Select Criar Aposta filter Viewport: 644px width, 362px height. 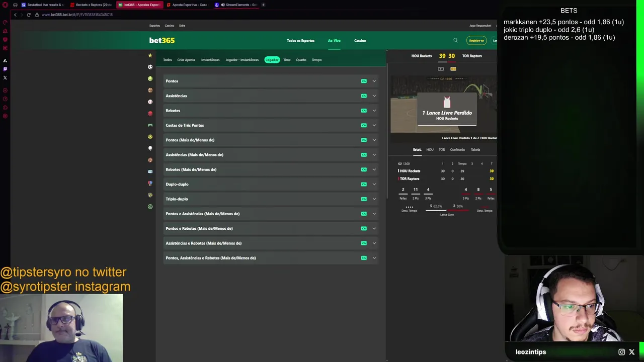tap(186, 60)
